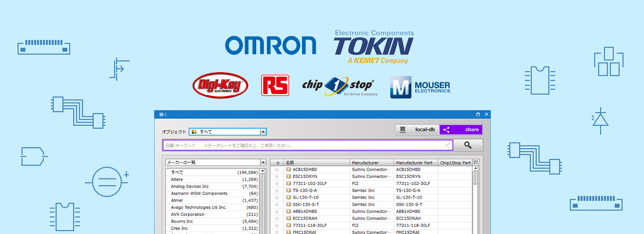Maximize the 開く dialog window
The image size is (644, 234).
tap(478, 115)
